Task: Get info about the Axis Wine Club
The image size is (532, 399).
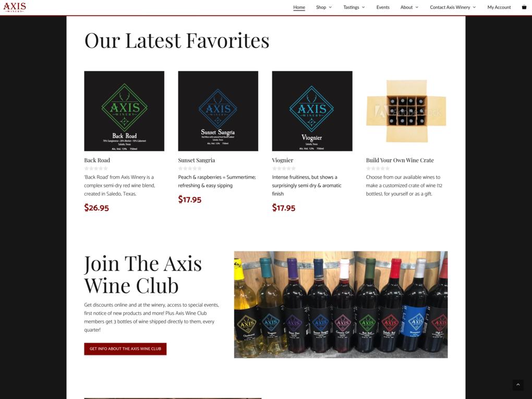Action: click(125, 349)
